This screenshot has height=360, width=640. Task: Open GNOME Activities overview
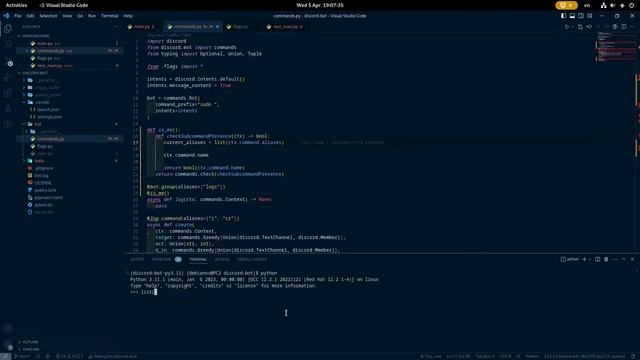16,5
